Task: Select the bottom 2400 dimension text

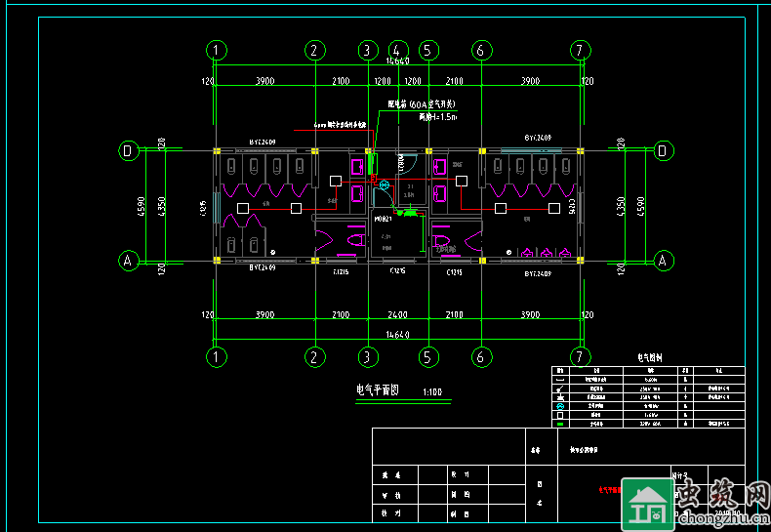Action: pyautogui.click(x=397, y=315)
